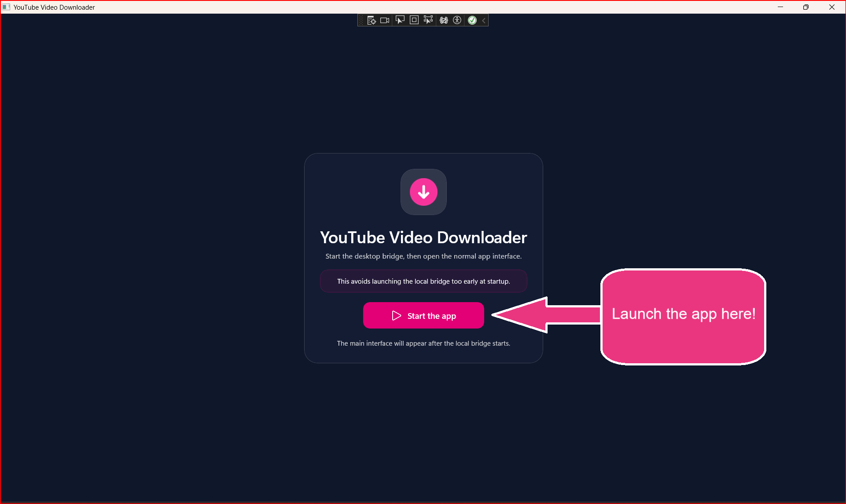Viewport: 846px width, 504px height.
Task: Click the video camera icon in debug toolbar
Action: pyautogui.click(x=385, y=20)
